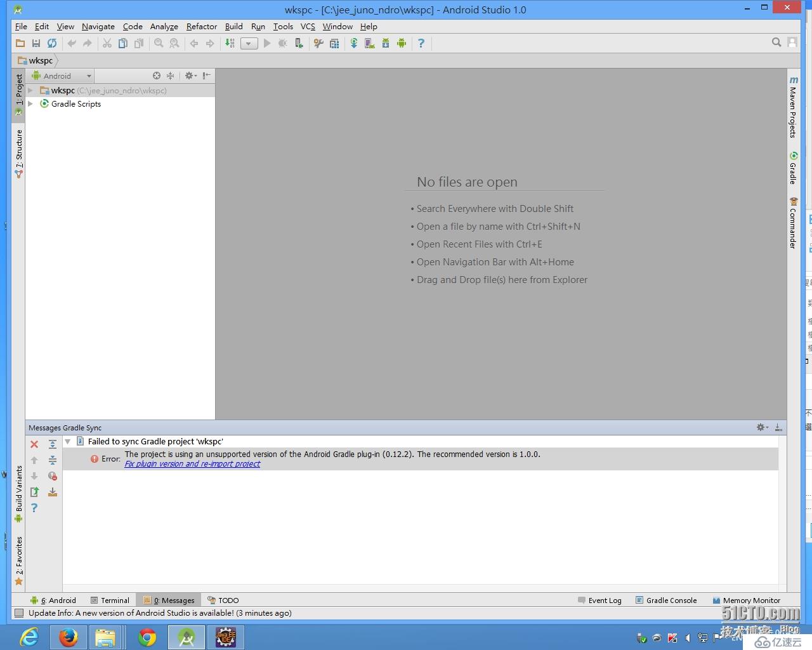Click the wkspc breadcrumb in navigation bar

coord(36,61)
